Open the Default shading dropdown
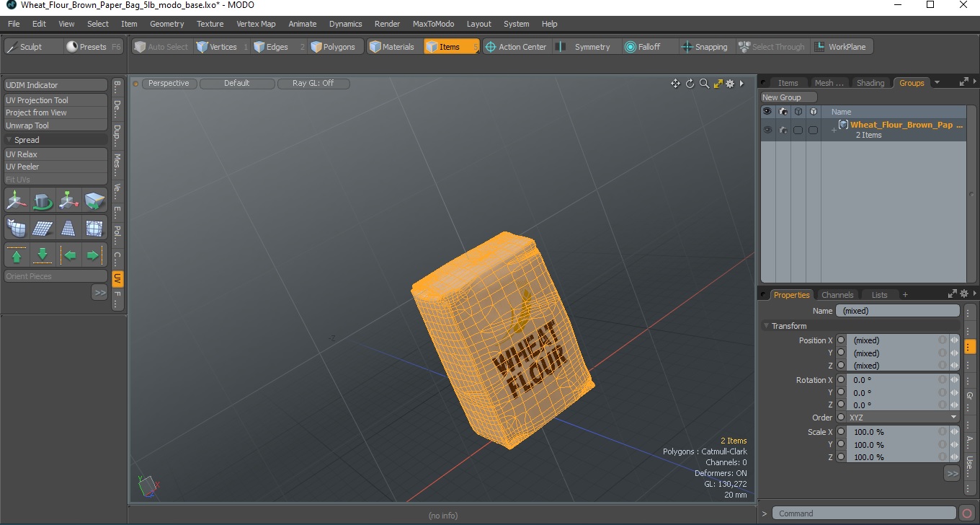Screen dimensions: 980x525 (x=237, y=84)
